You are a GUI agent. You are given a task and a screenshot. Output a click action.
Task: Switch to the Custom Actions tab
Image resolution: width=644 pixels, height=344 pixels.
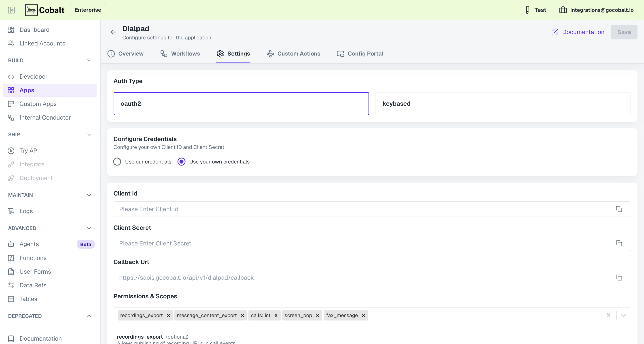click(299, 54)
